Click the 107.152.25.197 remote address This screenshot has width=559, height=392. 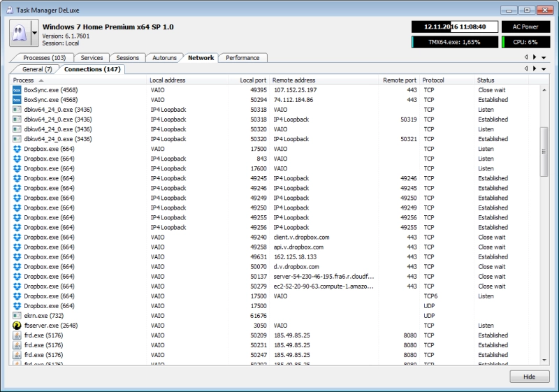[295, 90]
